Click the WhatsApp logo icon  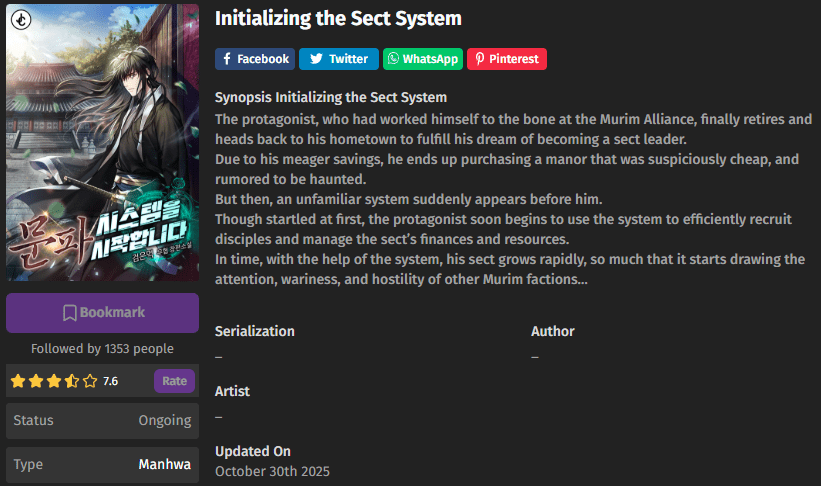[392, 59]
